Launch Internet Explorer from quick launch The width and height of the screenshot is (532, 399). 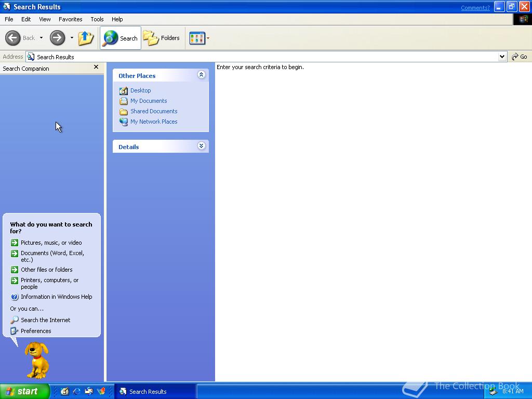[77, 391]
